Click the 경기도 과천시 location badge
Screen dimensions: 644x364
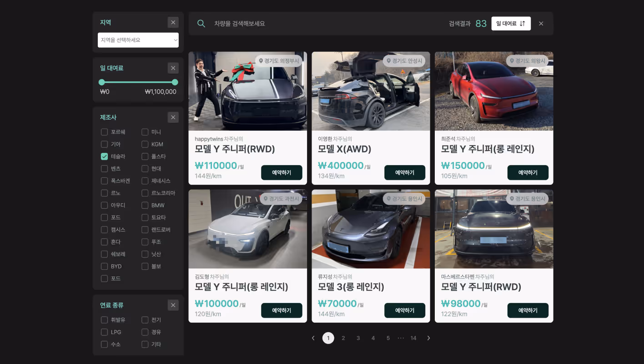coord(281,199)
